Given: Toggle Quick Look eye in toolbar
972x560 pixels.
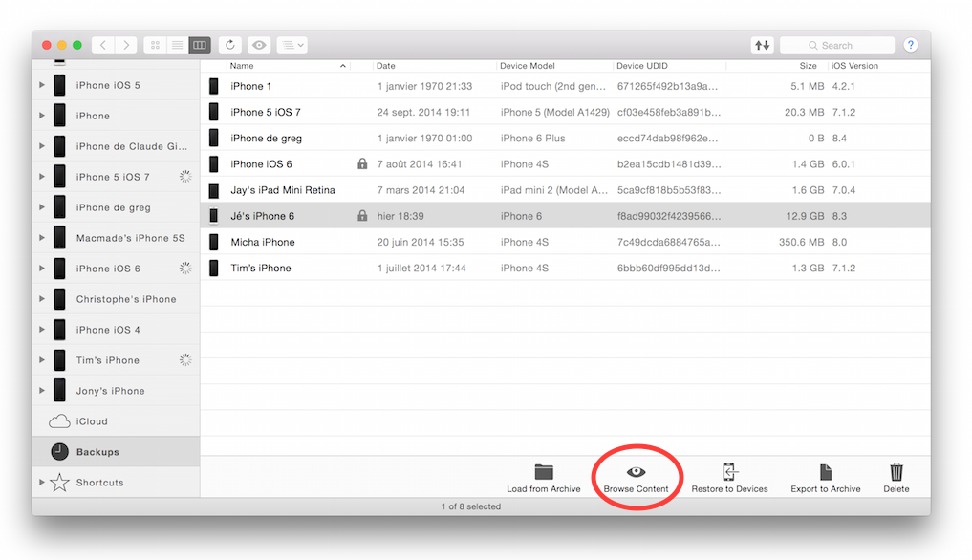Looking at the screenshot, I should pos(259,45).
